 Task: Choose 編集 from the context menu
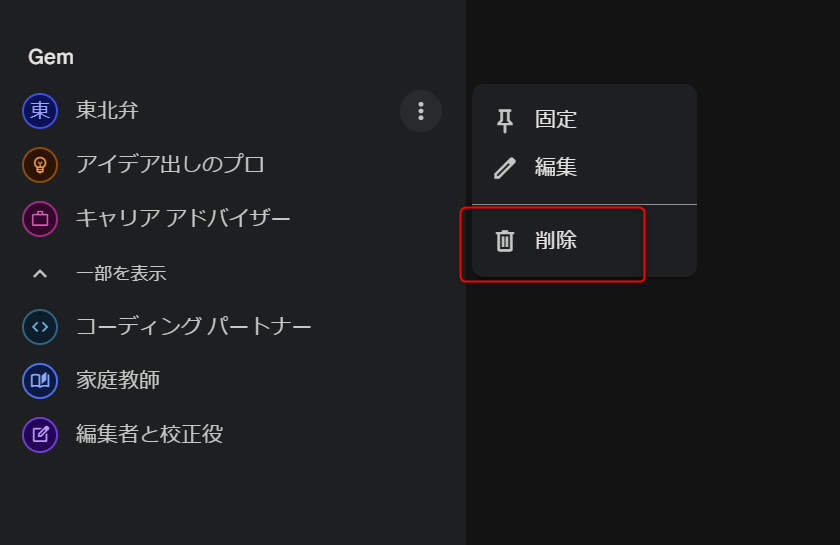(584, 167)
